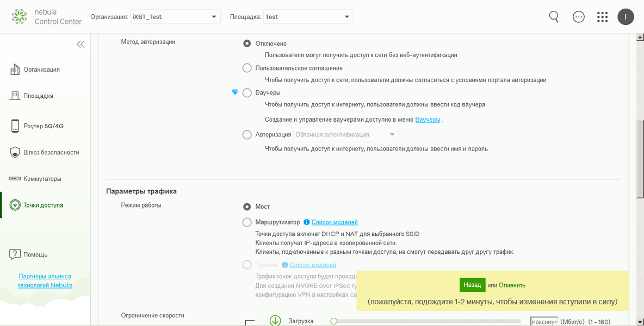
Task: Follow the Ваучеры menu link
Action: [428, 120]
